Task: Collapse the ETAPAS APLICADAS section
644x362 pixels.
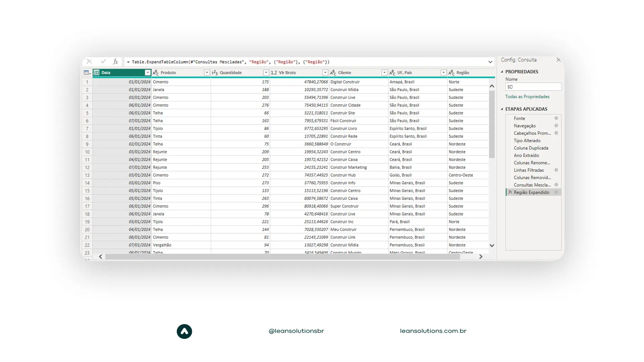Action: click(502, 109)
